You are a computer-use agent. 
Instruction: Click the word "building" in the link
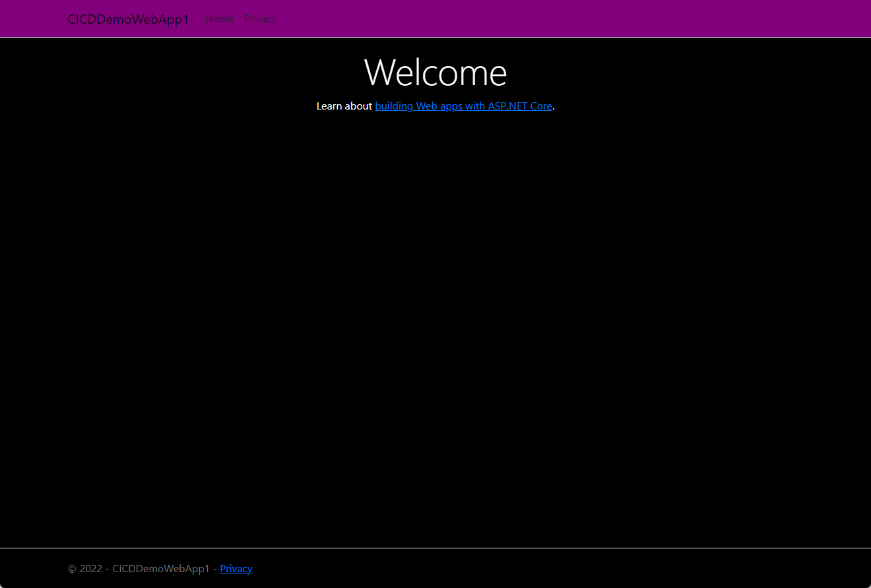click(394, 106)
